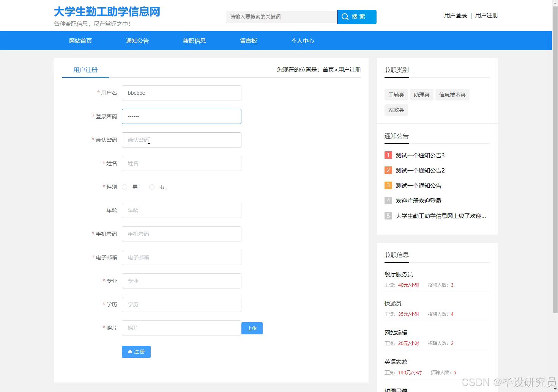Click the cloud icon on 注册 button

point(130,352)
